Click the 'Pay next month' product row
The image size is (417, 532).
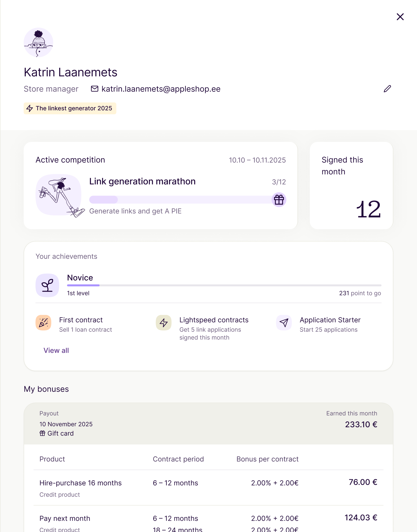point(208,519)
